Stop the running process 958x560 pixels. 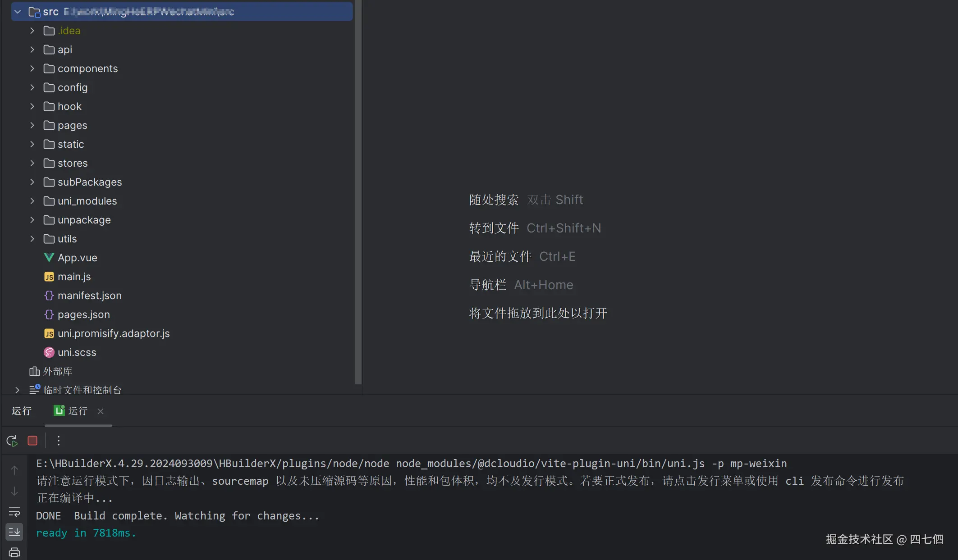coord(32,440)
